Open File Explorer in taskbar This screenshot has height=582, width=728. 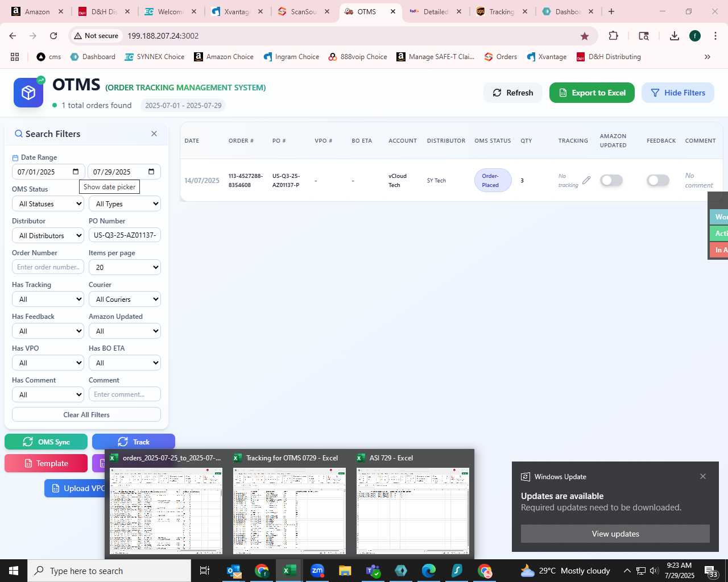coord(345,571)
